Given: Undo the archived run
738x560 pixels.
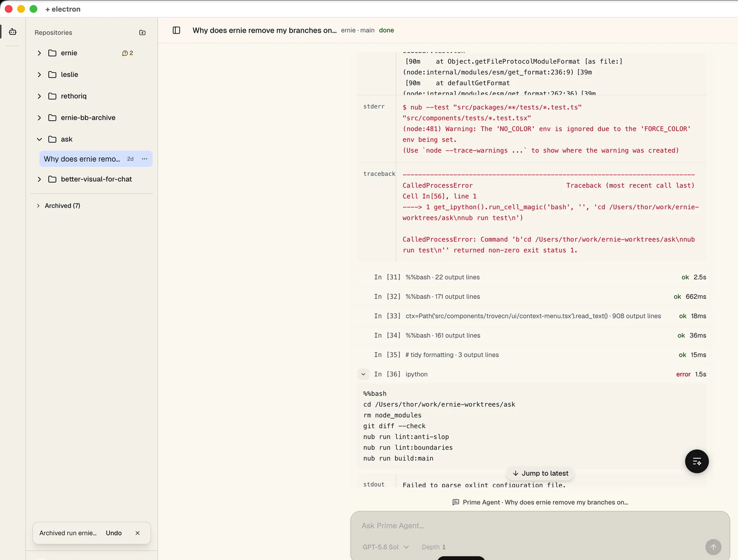Looking at the screenshot, I should [113, 533].
